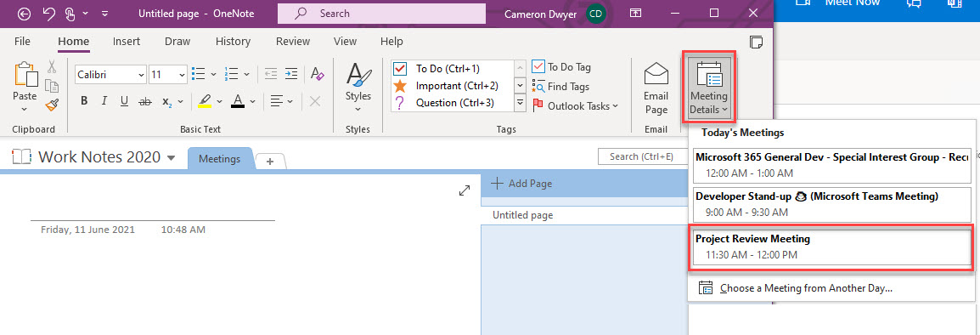Open the File menu
Image resolution: width=980 pixels, height=335 pixels.
pos(22,42)
